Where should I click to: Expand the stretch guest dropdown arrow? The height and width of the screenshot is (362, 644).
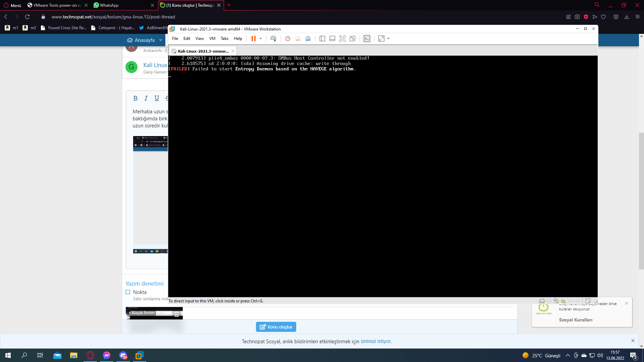point(388,39)
